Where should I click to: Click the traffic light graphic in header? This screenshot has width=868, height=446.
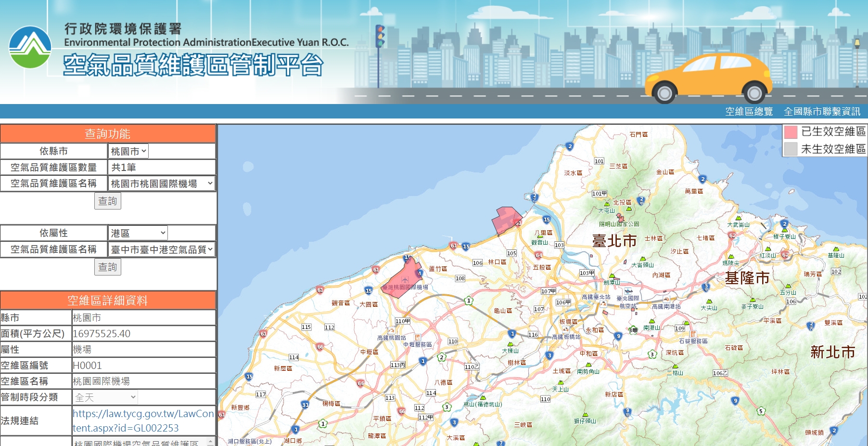pos(380,37)
